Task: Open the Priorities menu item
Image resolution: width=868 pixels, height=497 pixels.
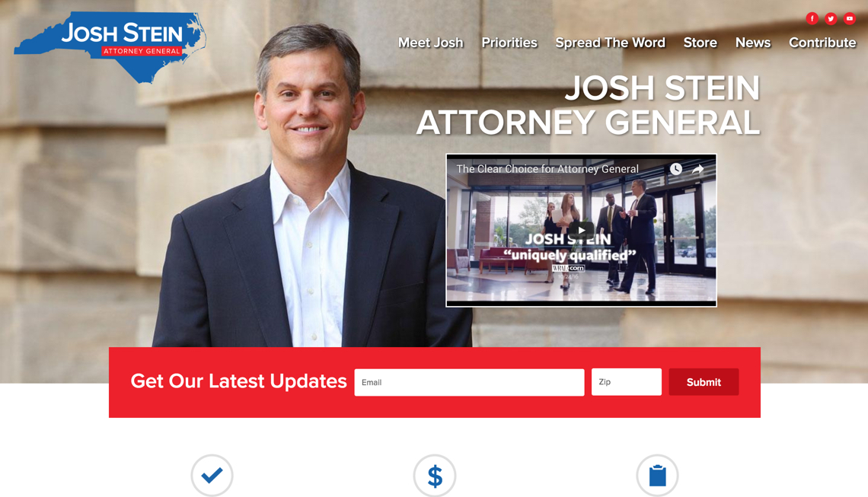Action: (509, 43)
